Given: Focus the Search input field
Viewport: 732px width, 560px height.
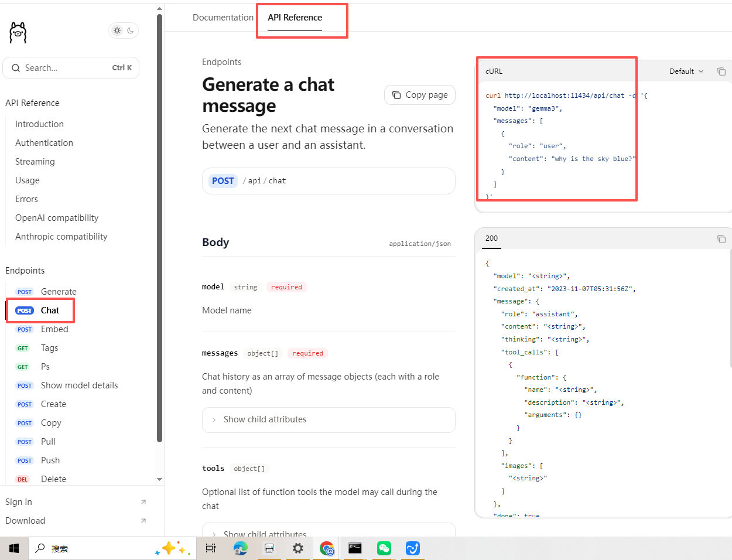Looking at the screenshot, I should pyautogui.click(x=71, y=68).
